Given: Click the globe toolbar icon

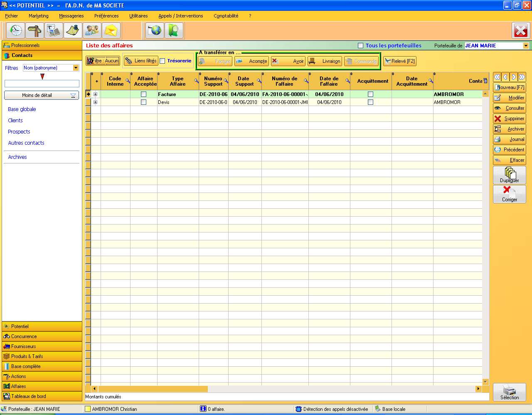Looking at the screenshot, I should click(x=155, y=31).
